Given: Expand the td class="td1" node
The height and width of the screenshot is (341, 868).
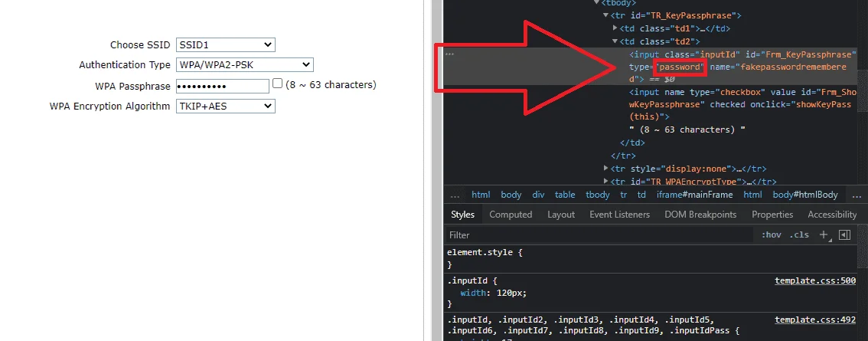Looking at the screenshot, I should pos(615,28).
